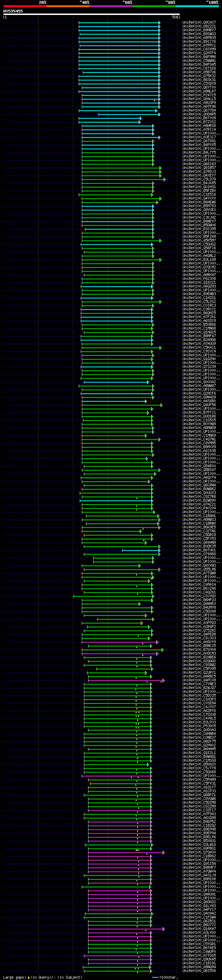
Task: Click the cyan ~100% identity legend segment
Action: pyautogui.click(x=197, y=6)
